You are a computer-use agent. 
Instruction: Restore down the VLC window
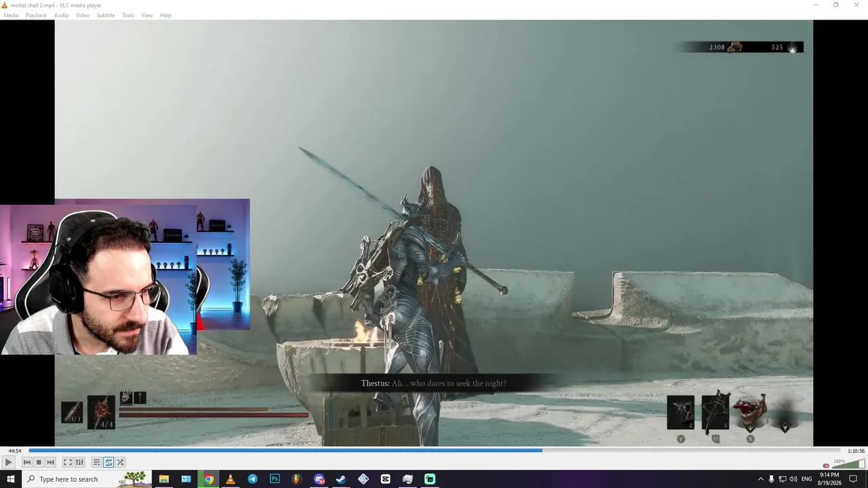836,5
